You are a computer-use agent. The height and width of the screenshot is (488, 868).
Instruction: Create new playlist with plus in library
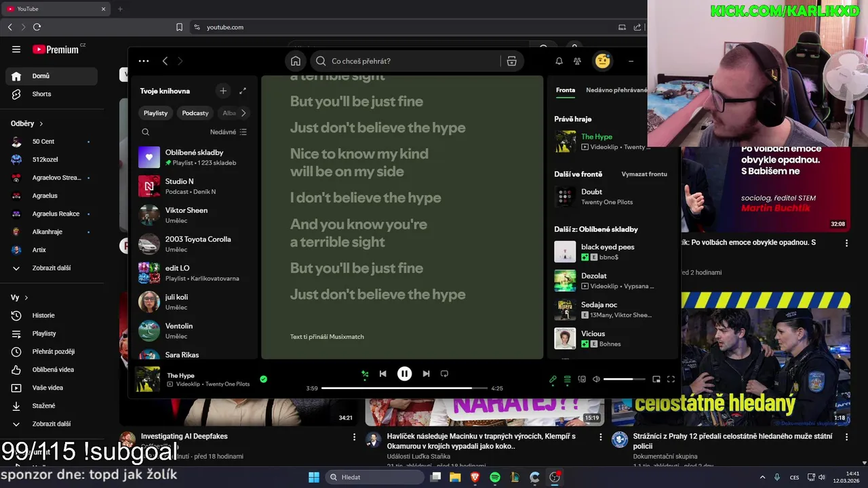(223, 91)
